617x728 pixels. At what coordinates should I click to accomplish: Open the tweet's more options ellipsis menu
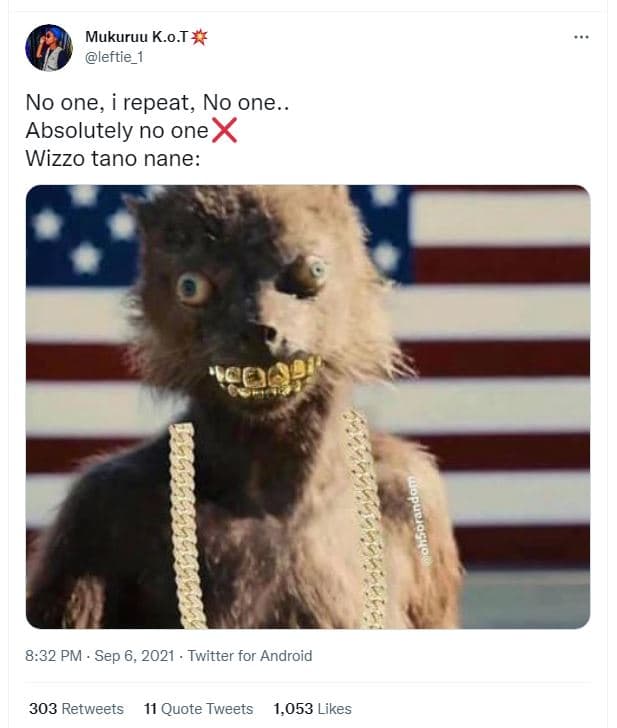click(581, 37)
